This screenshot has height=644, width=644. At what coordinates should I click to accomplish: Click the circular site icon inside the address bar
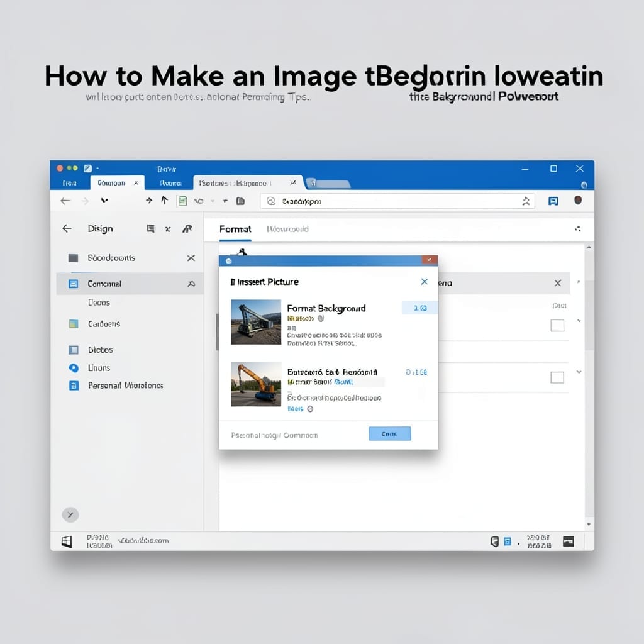[271, 201]
